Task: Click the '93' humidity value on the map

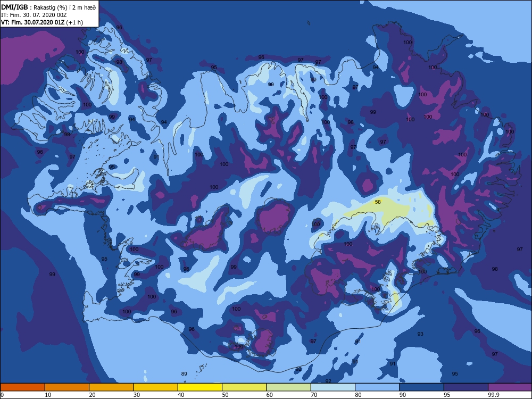Action: (420, 334)
